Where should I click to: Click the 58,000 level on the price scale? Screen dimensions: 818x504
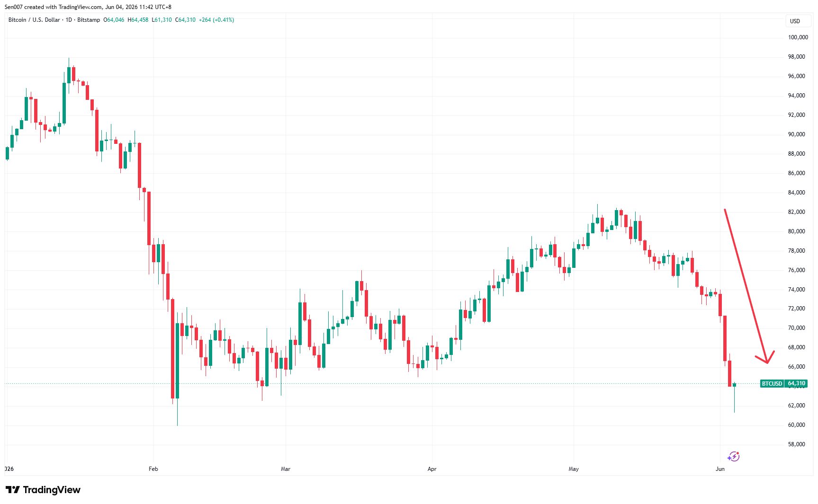(796, 444)
